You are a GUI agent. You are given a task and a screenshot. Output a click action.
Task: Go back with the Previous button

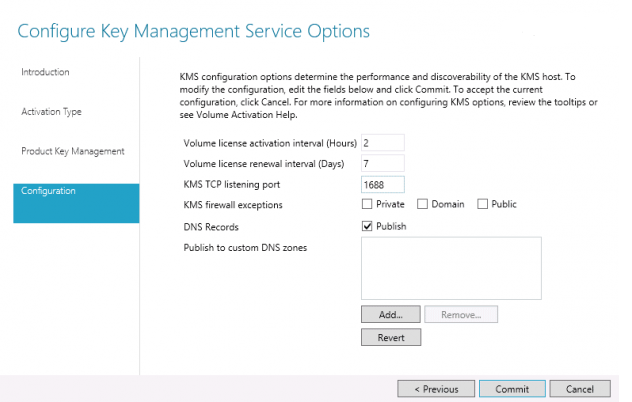click(435, 389)
